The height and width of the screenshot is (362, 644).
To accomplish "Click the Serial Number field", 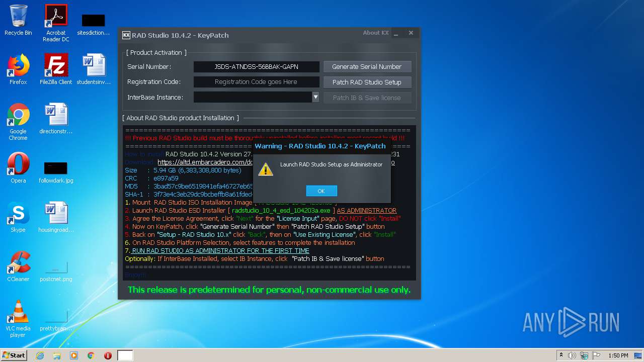I will pos(256,67).
